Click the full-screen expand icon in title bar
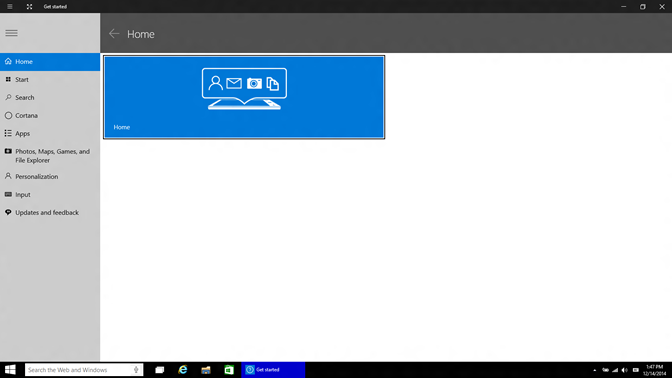Screen dimensions: 672x378 point(29,6)
